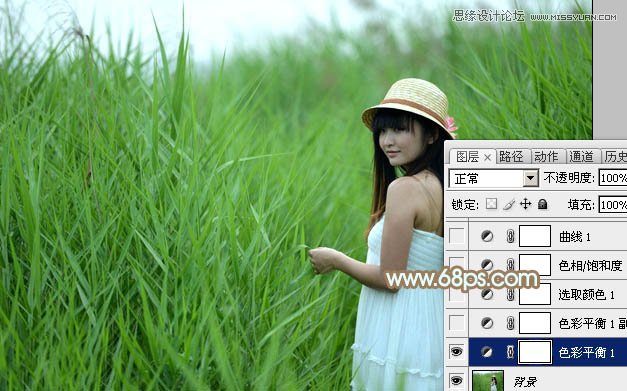Close the 图层 tab with its x
The image size is (627, 391).
[x=487, y=158]
